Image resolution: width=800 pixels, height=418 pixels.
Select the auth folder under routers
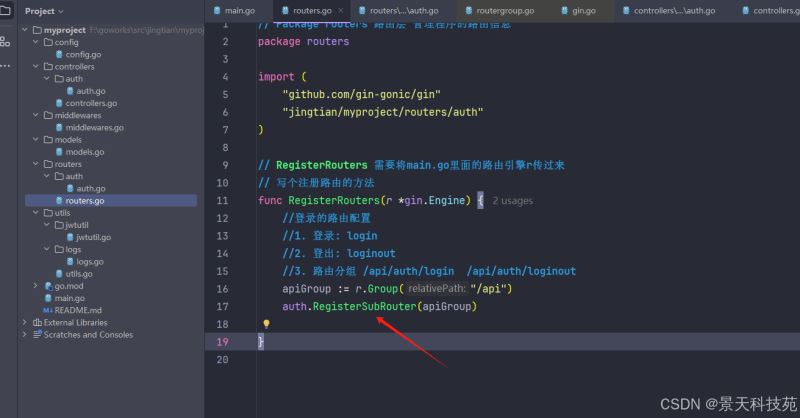(x=68, y=177)
